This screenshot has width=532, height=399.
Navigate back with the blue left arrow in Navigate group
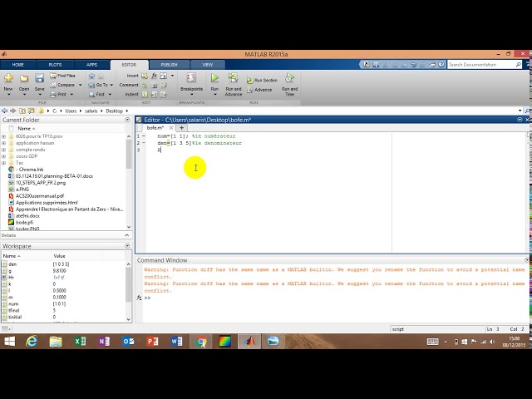pyautogui.click(x=91, y=76)
